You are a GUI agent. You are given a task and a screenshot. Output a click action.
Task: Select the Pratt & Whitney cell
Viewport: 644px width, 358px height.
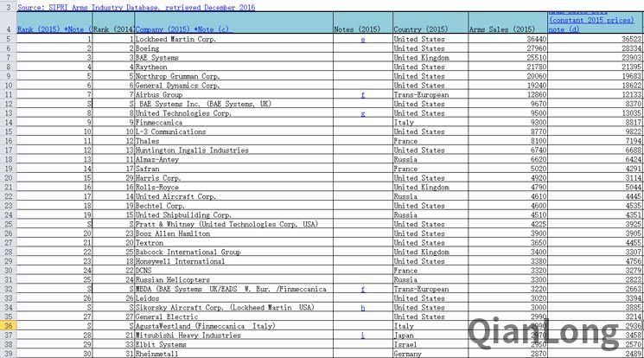click(x=233, y=224)
